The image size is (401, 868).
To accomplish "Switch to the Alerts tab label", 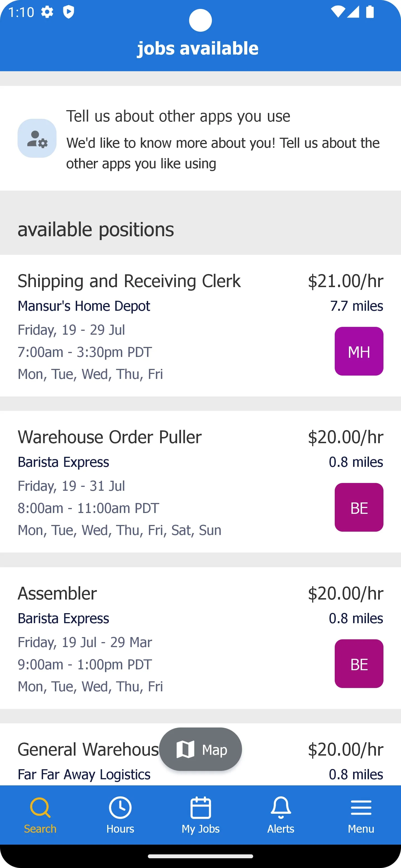I will 281,828.
